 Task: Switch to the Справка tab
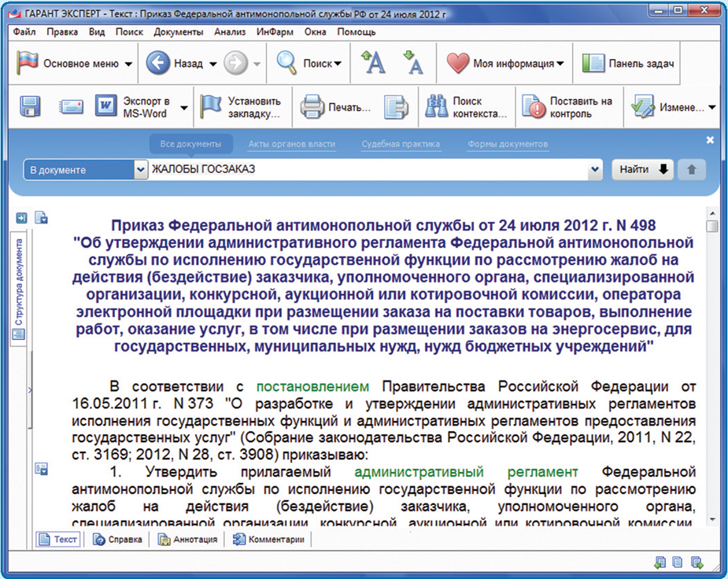click(118, 540)
